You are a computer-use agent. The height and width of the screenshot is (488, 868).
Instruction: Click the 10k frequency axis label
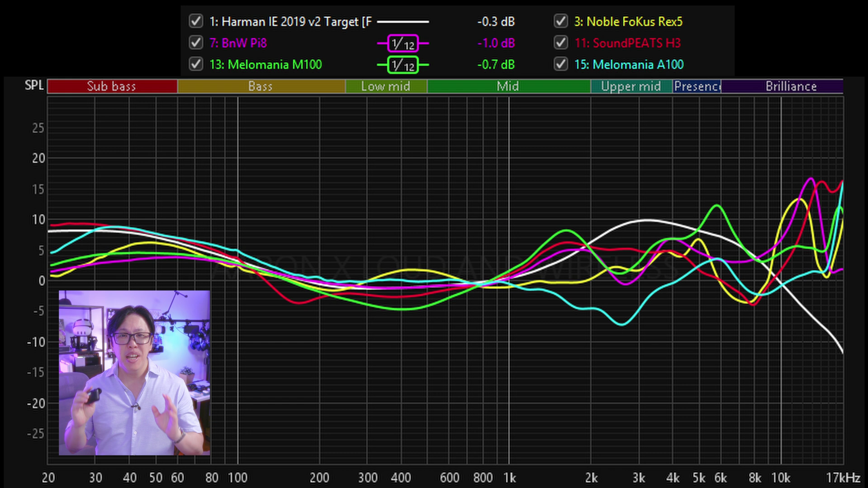point(781,478)
